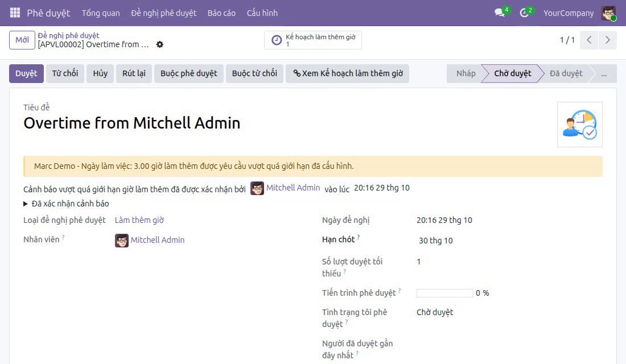Click the Hủy button
This screenshot has width=626, height=364.
[100, 73]
